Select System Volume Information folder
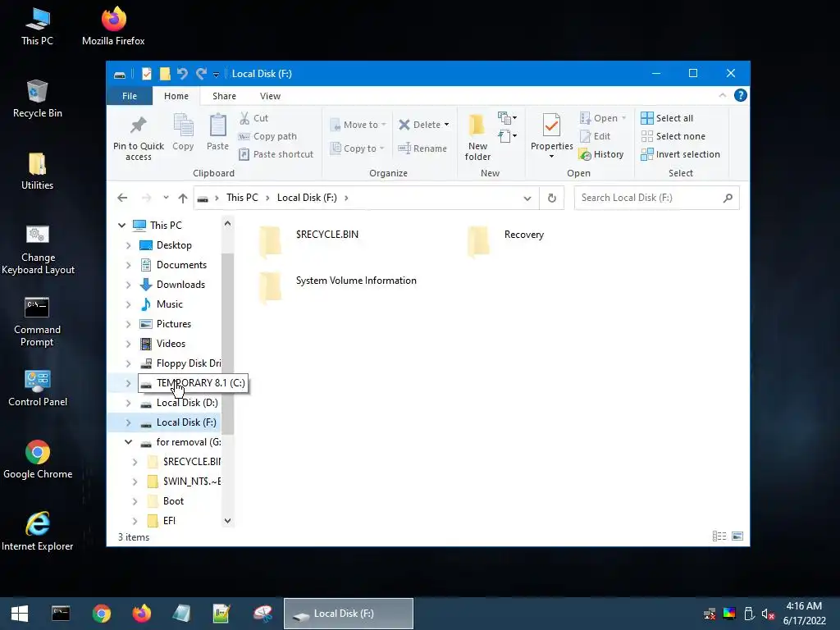Screen dimensions: 840x630 [337, 286]
